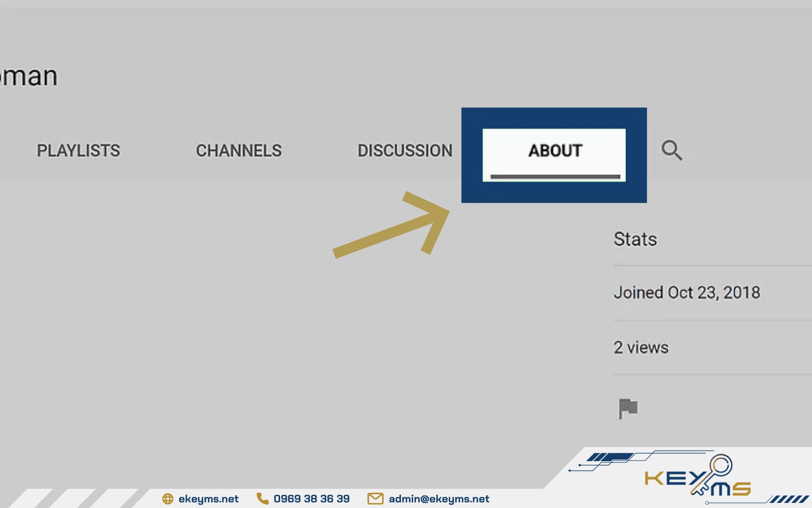Click the channel name ending in "man"

[28, 77]
